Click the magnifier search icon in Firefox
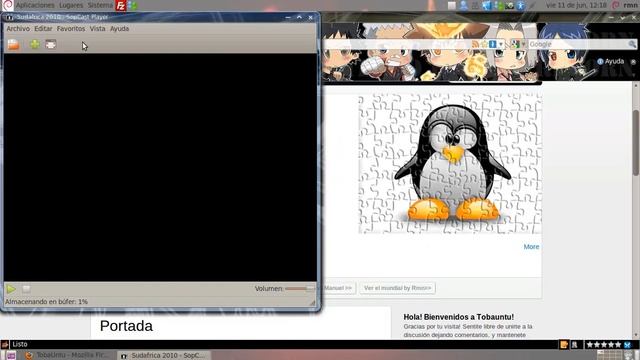 pyautogui.click(x=632, y=44)
